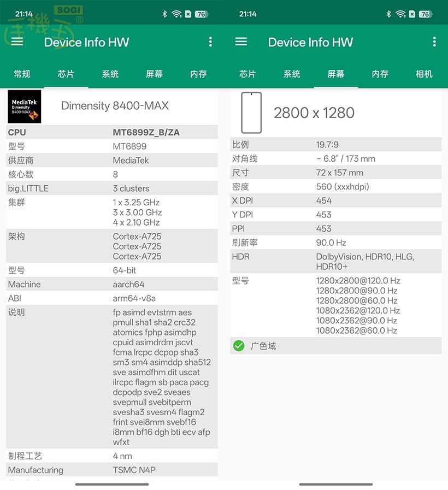This screenshot has width=448, height=490.
Task: Tap the CPU MT6899Z_B/ZA header row
Action: tap(111, 132)
